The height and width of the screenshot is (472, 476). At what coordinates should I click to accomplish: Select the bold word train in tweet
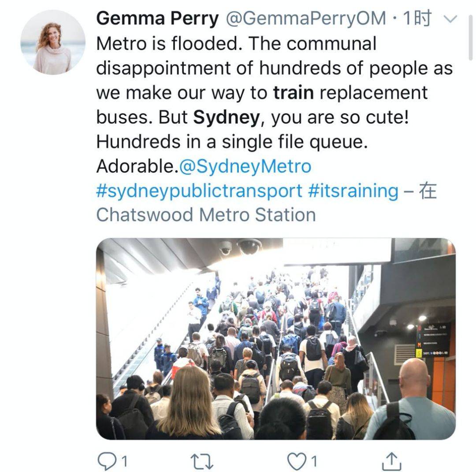pyautogui.click(x=293, y=92)
